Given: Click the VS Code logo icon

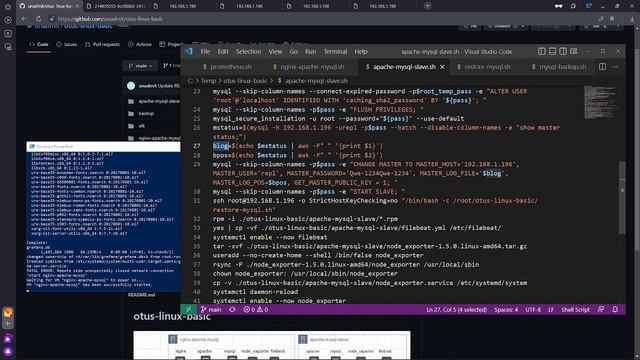Looking at the screenshot, I should [189, 51].
